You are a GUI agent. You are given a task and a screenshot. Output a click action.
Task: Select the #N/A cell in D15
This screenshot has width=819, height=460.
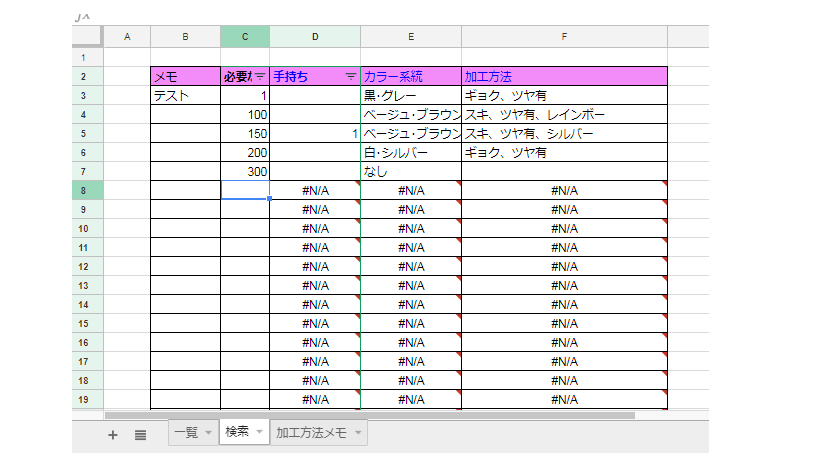tap(315, 324)
